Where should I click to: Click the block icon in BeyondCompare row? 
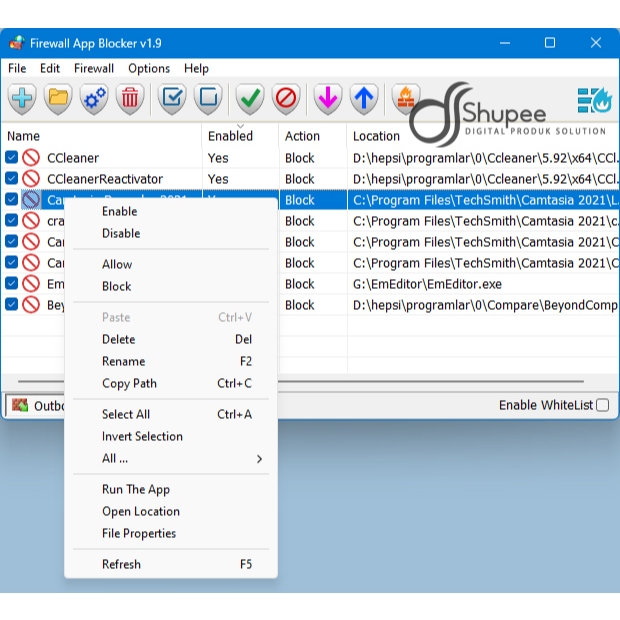pos(31,305)
